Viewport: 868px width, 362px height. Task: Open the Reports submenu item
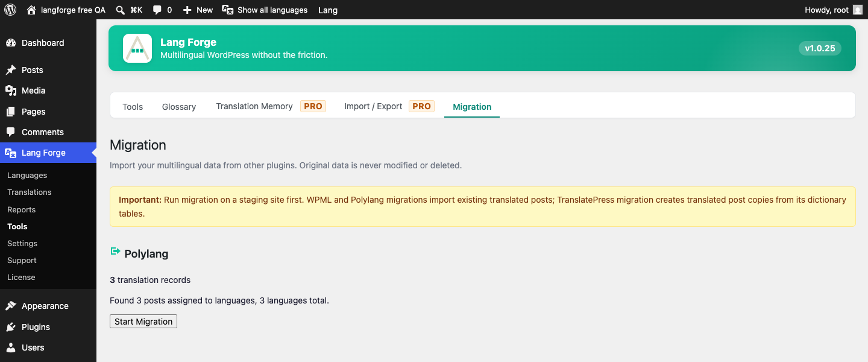click(22, 210)
